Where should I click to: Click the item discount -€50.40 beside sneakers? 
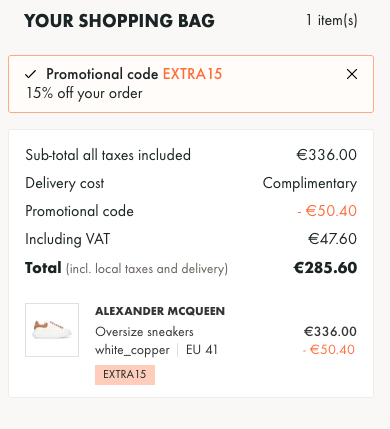point(329,350)
